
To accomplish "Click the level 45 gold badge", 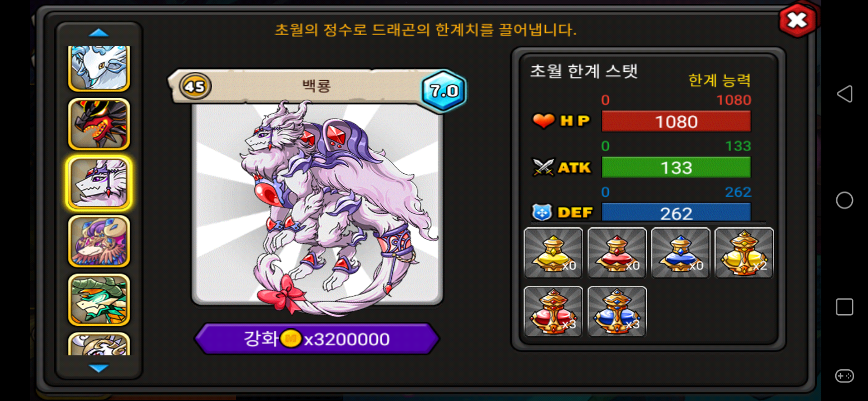I will pyautogui.click(x=195, y=87).
